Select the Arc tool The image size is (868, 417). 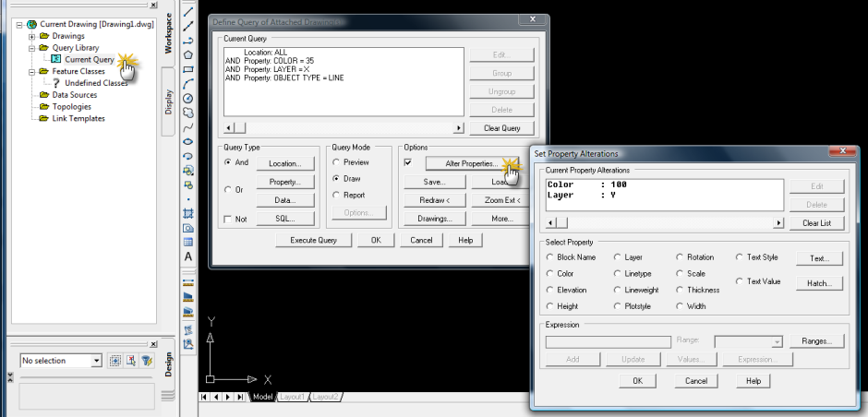188,84
